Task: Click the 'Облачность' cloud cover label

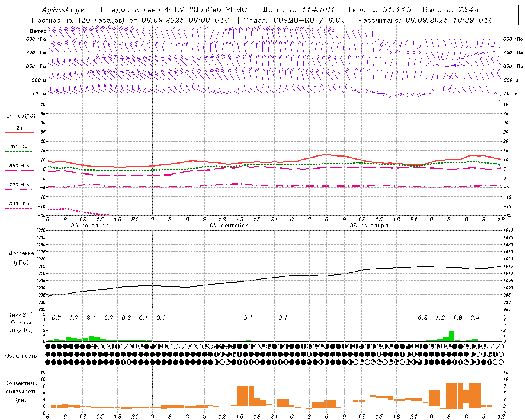Action: pyautogui.click(x=21, y=356)
